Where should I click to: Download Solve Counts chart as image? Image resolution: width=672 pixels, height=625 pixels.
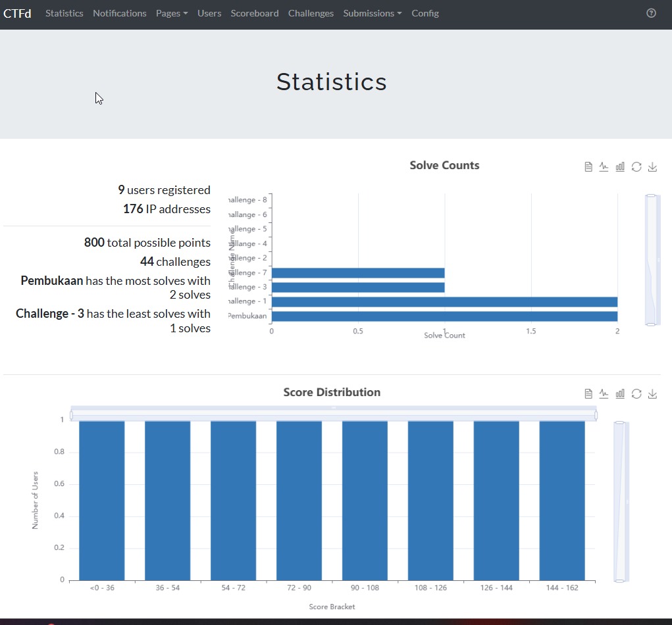point(652,167)
